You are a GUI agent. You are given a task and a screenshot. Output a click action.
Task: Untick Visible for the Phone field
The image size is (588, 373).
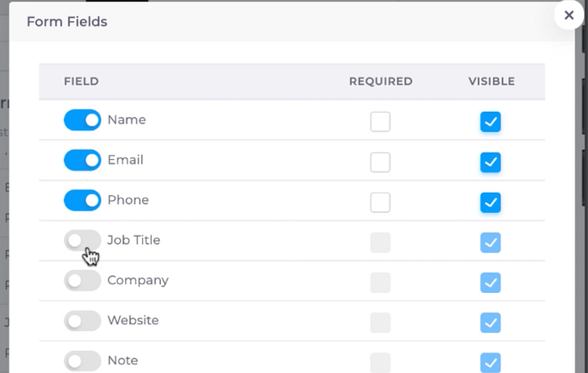[x=491, y=202]
